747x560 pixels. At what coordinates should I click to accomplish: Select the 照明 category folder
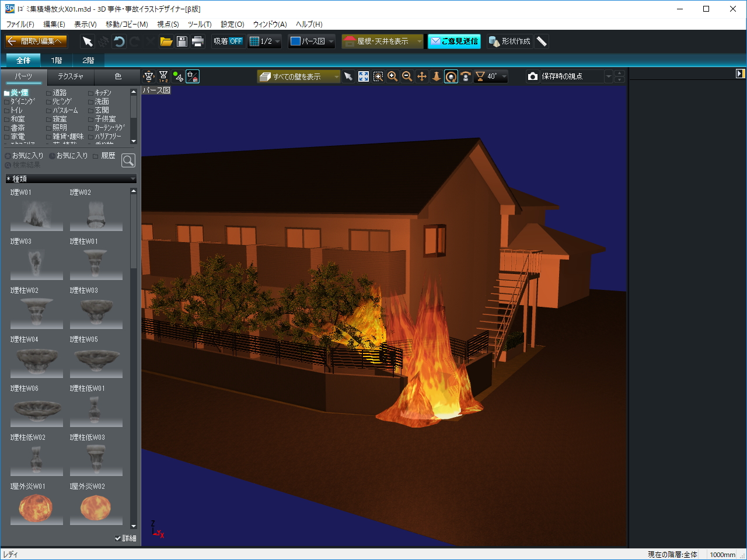coord(56,128)
